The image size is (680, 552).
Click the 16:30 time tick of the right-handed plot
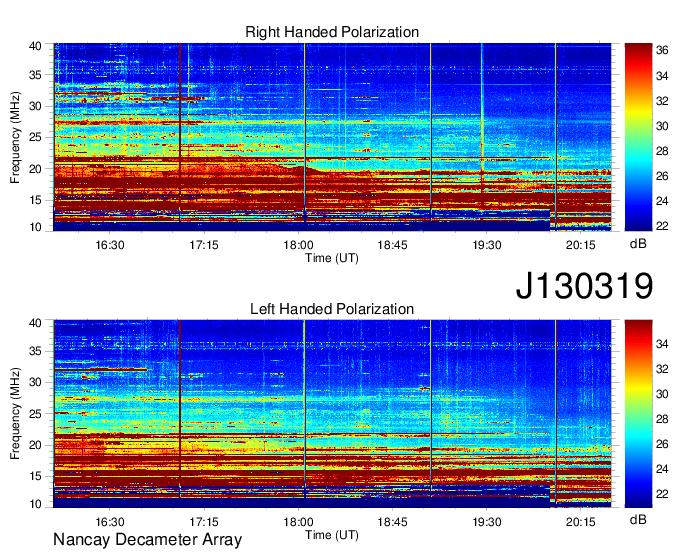click(110, 245)
